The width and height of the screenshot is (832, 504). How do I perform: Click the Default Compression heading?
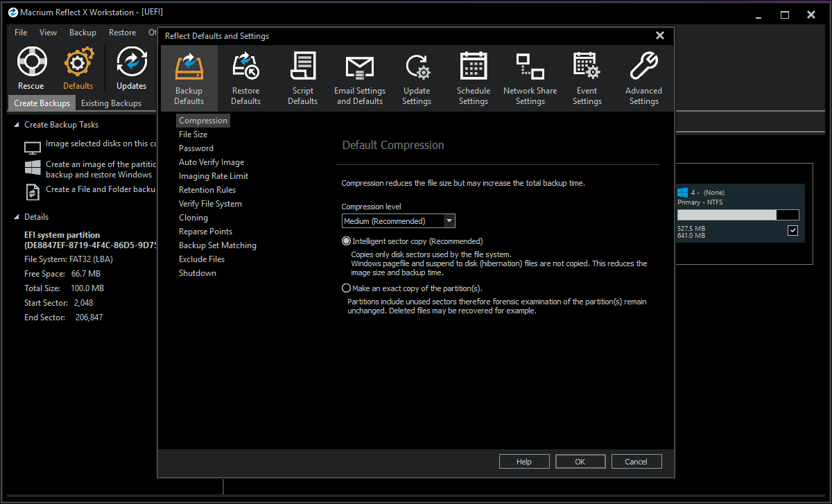point(393,146)
